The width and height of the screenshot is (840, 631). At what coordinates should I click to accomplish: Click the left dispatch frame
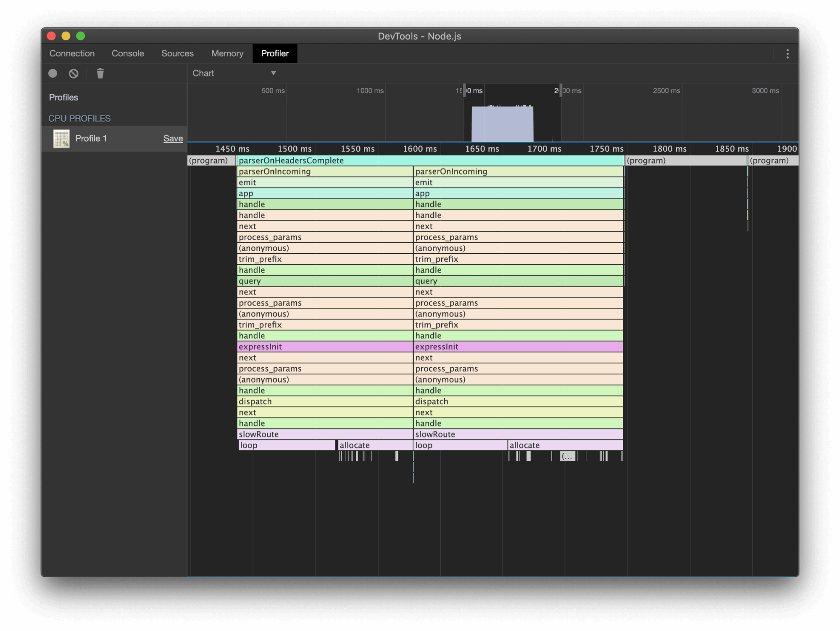[x=325, y=401]
